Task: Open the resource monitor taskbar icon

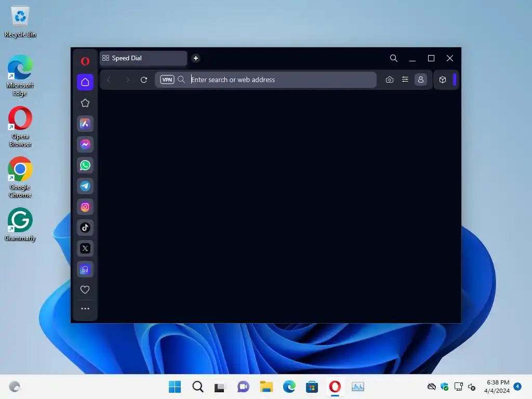Action: (x=357, y=387)
